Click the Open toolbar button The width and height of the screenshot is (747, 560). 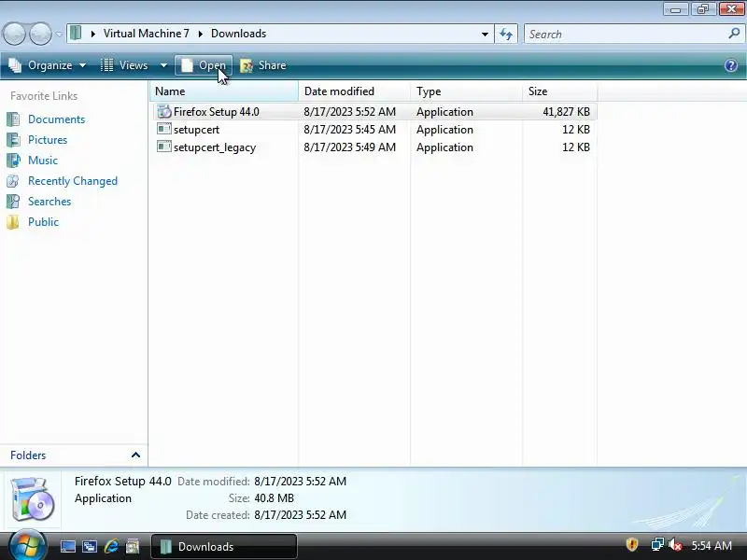204,65
